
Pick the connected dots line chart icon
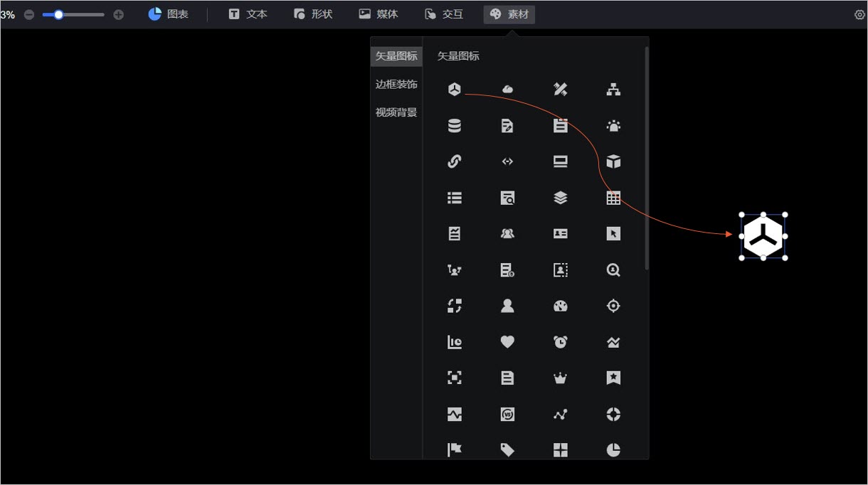tap(561, 414)
